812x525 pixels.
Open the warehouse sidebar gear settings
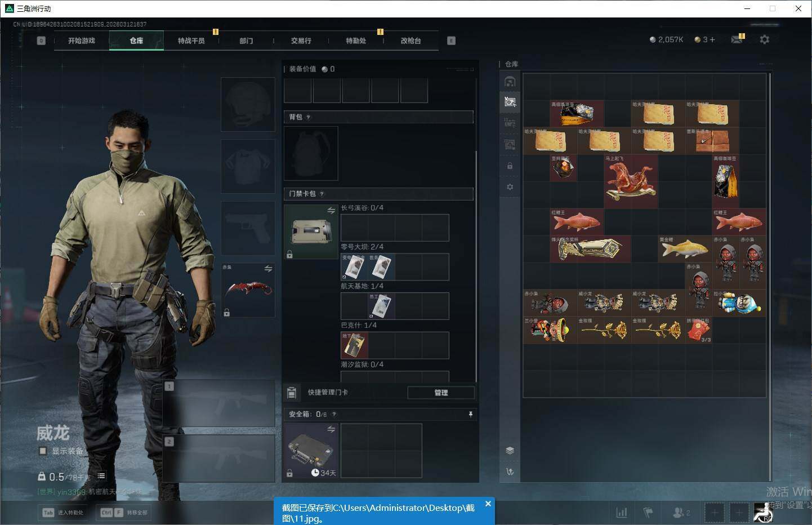click(x=510, y=187)
